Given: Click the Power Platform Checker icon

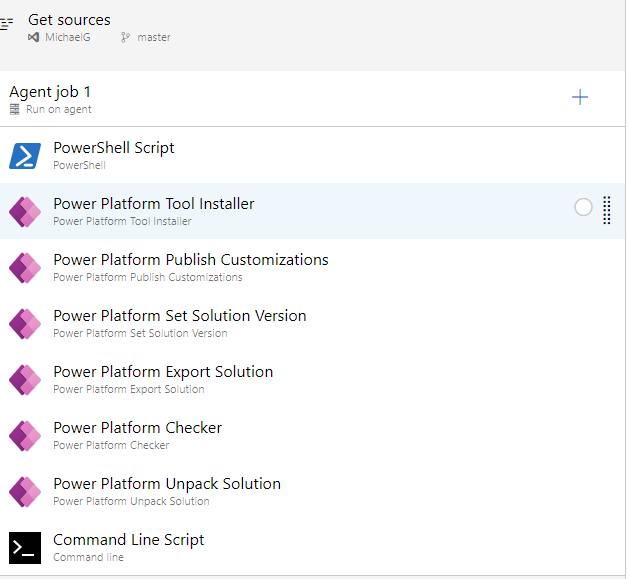Looking at the screenshot, I should (x=25, y=436).
